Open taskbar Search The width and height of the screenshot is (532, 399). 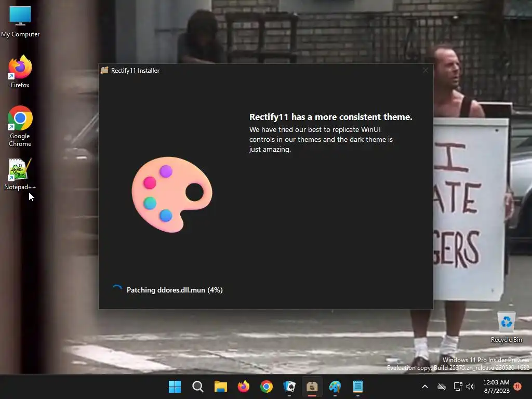point(198,387)
